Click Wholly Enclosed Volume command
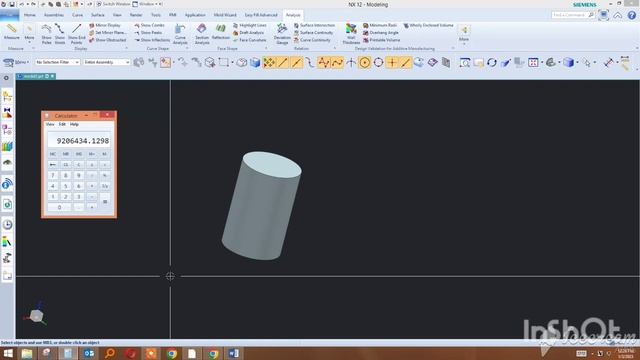The width and height of the screenshot is (640, 360). pyautogui.click(x=429, y=25)
